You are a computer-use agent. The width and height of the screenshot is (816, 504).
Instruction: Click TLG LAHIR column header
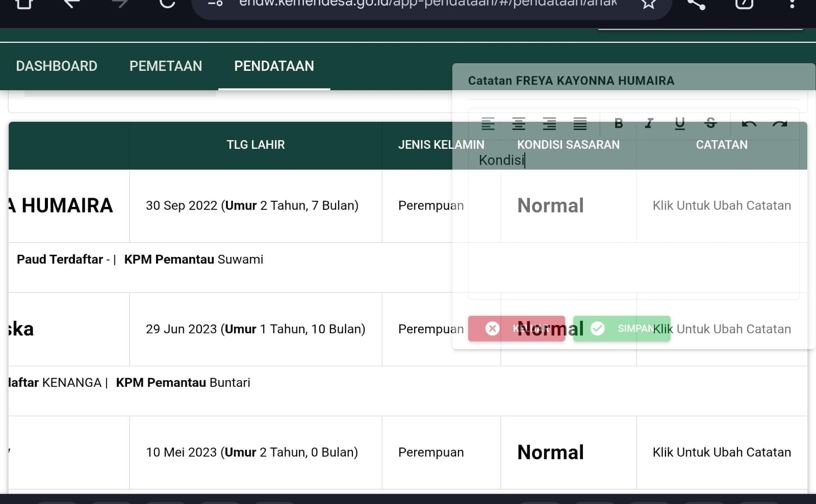256,145
